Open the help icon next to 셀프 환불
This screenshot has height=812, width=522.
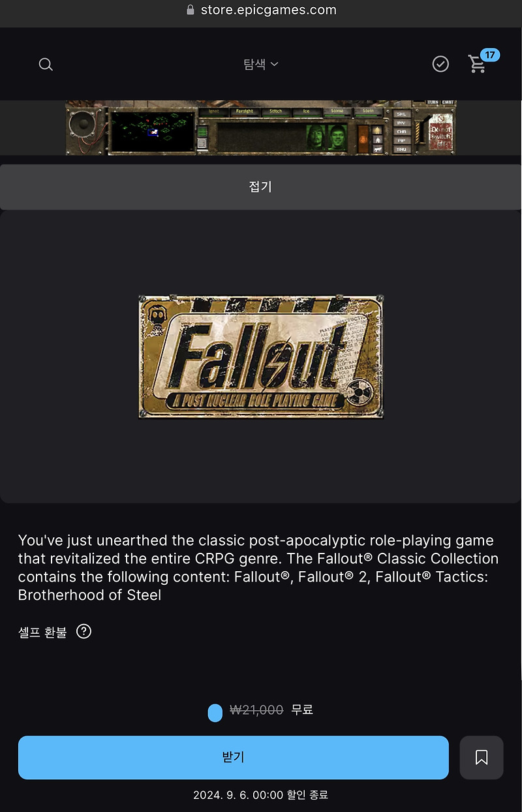tap(84, 632)
